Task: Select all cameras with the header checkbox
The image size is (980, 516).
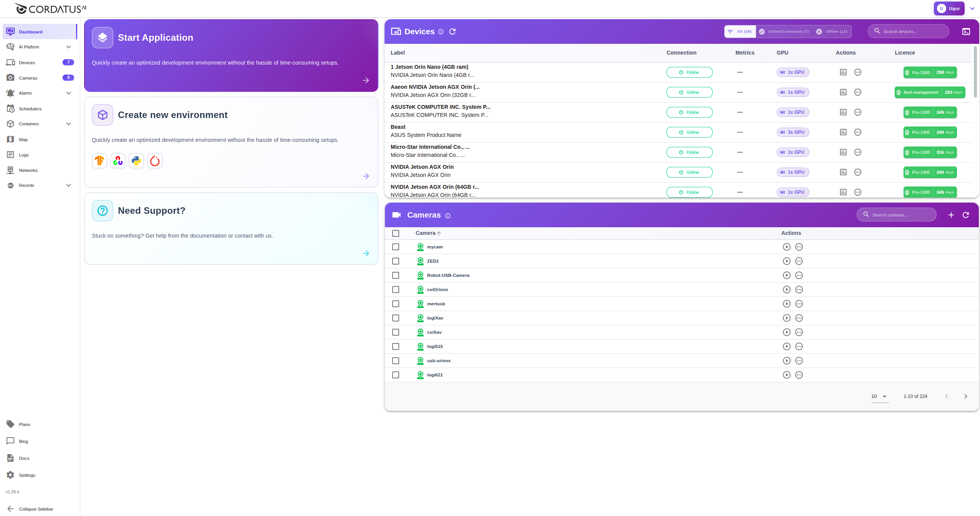Action: coord(396,233)
